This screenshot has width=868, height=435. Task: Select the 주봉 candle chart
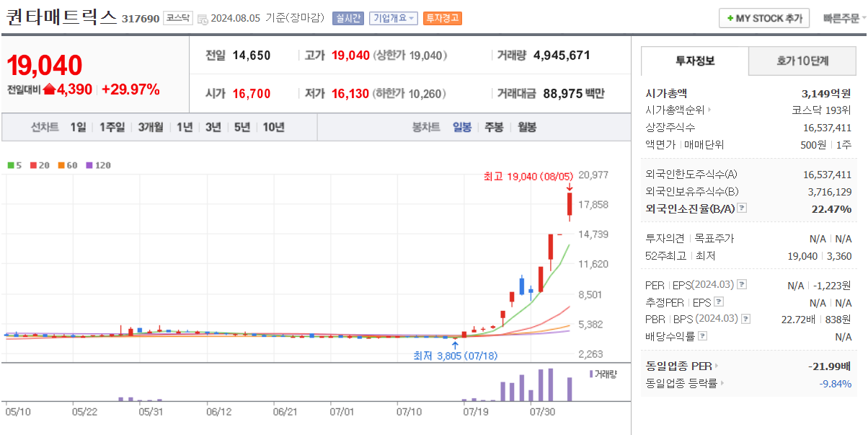click(494, 127)
